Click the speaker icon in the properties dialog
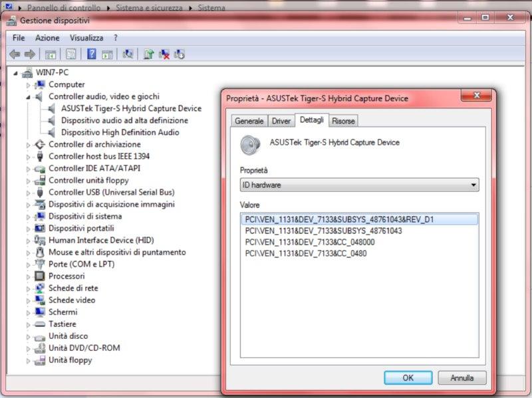Viewport: 532px width, 398px height. click(x=251, y=144)
